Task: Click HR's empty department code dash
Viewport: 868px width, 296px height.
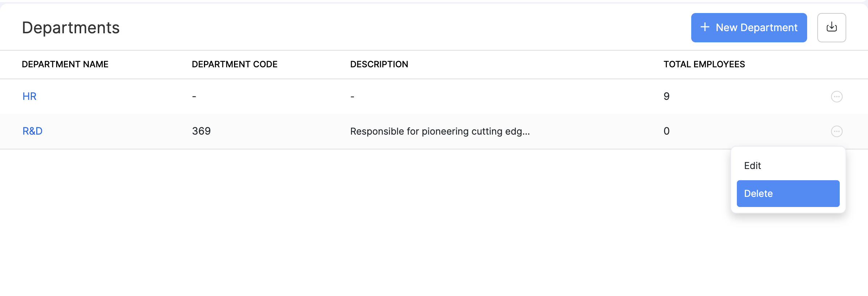Action: [x=194, y=97]
